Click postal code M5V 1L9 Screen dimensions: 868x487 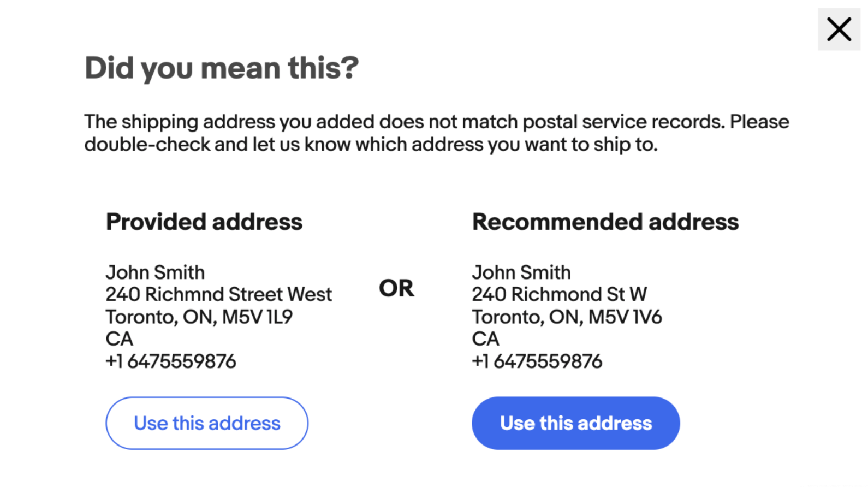[257, 317]
